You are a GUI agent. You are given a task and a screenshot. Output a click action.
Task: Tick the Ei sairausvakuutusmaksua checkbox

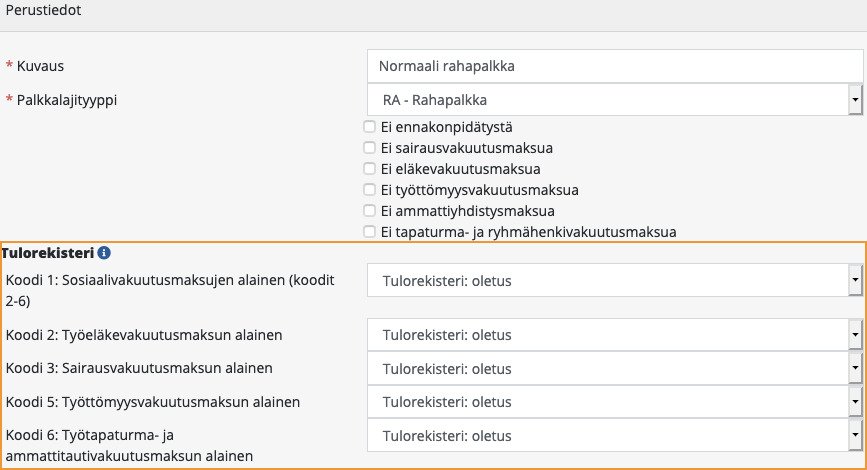point(370,148)
